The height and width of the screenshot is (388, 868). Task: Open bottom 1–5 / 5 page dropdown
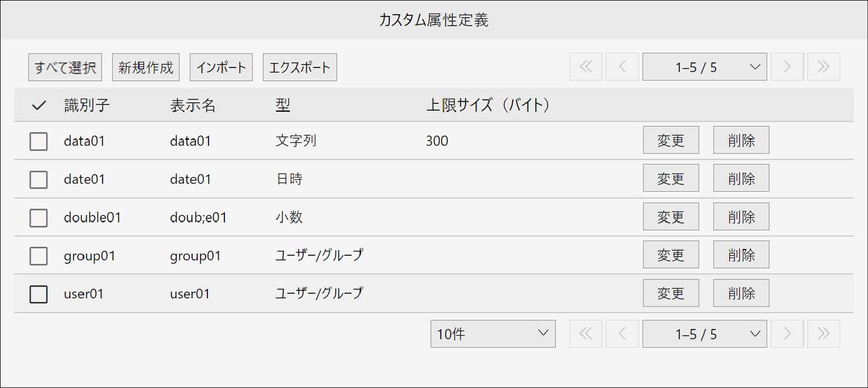(704, 334)
